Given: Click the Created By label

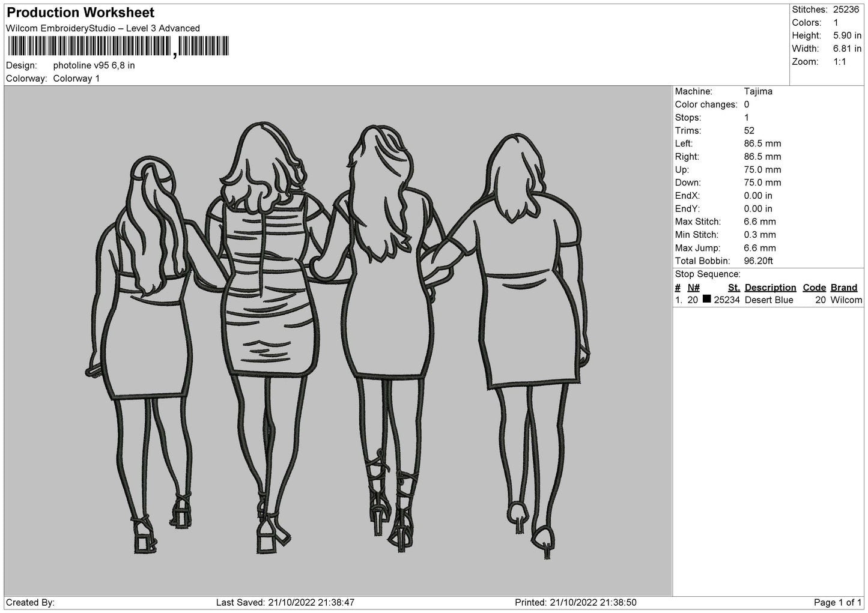Looking at the screenshot, I should (x=31, y=602).
